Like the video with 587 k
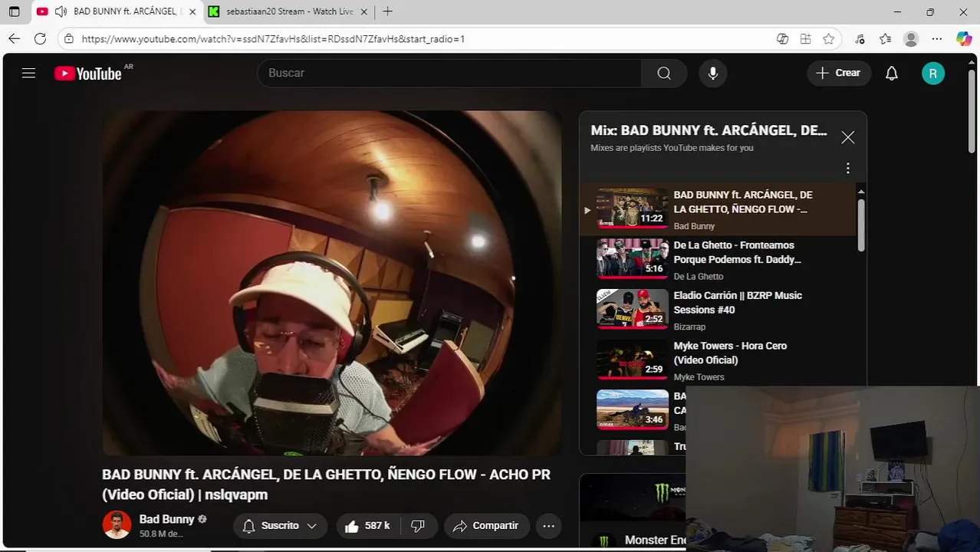Viewport: 980px width, 552px height. tap(368, 526)
